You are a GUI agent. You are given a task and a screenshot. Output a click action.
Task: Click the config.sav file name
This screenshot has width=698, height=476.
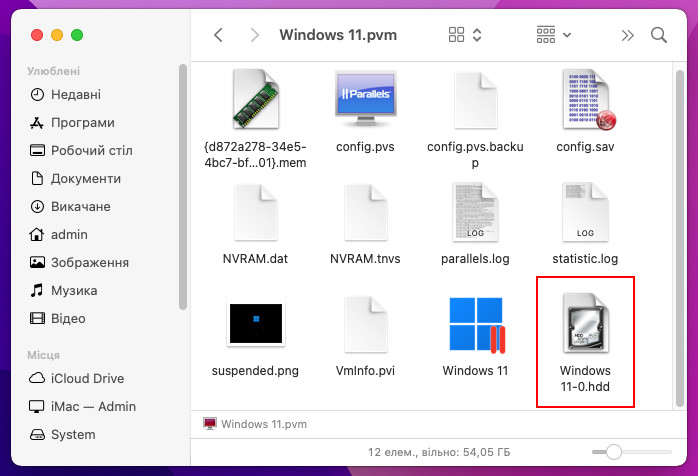(585, 147)
